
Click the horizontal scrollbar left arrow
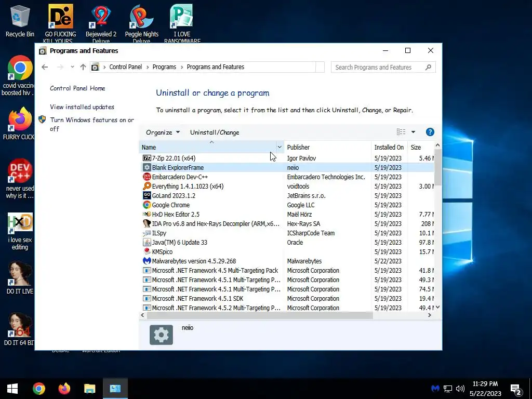[x=143, y=315]
